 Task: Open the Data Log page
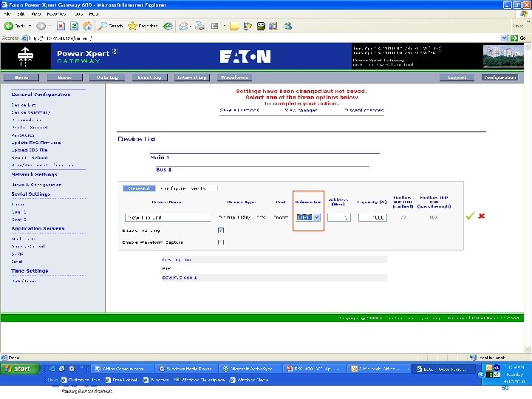(x=107, y=78)
